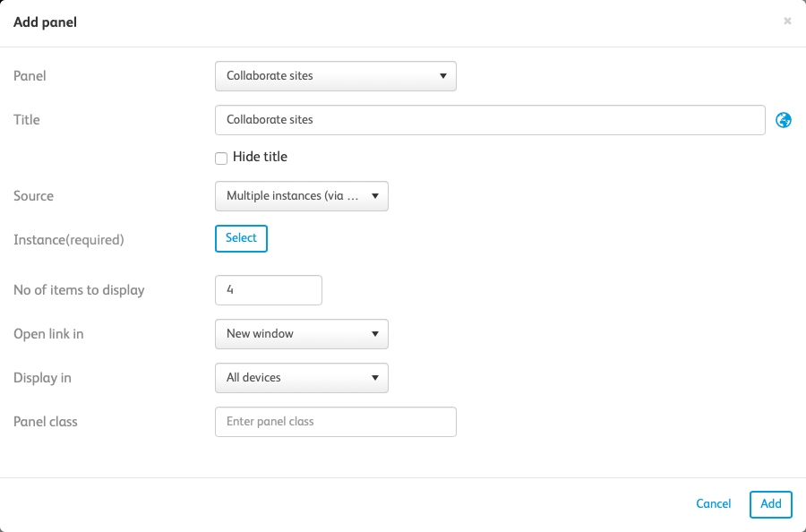Click the Add panel dialog heading
Viewport: 806px width, 532px height.
click(x=45, y=22)
